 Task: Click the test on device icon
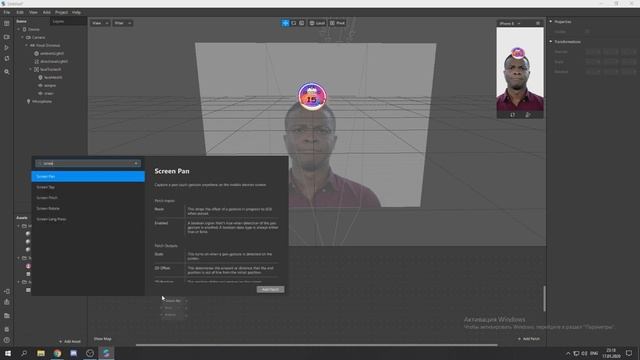(7, 291)
